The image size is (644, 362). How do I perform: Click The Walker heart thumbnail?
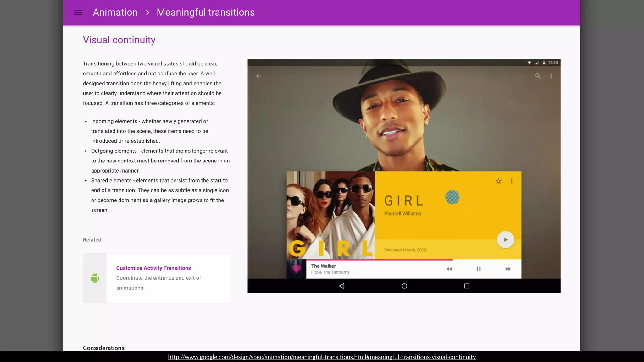point(296,269)
